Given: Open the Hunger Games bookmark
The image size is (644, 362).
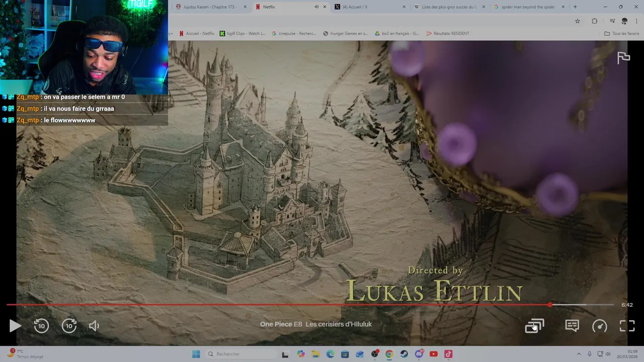Looking at the screenshot, I should pyautogui.click(x=346, y=34).
